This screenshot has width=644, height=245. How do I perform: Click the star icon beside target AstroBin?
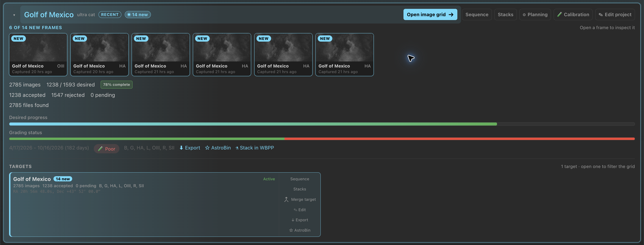click(291, 230)
